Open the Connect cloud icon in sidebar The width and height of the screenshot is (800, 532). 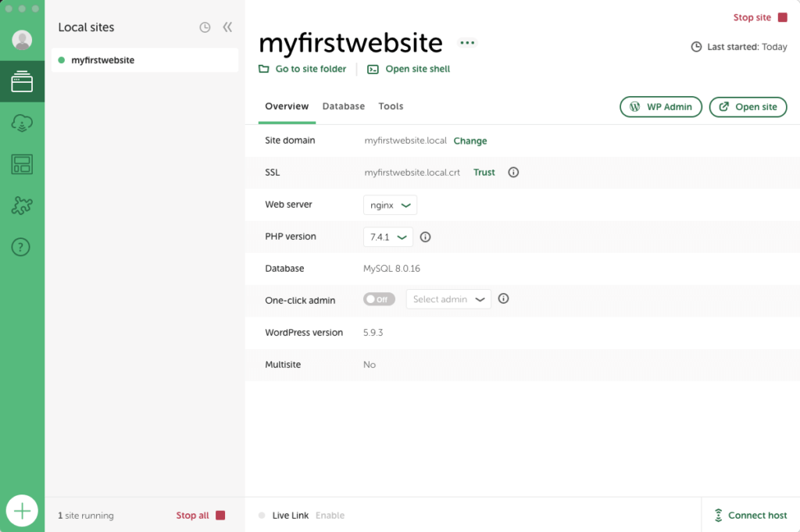(x=22, y=123)
